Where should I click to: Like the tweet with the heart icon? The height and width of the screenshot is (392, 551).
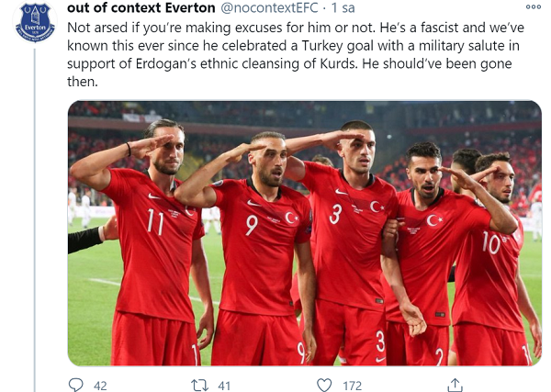click(x=324, y=385)
